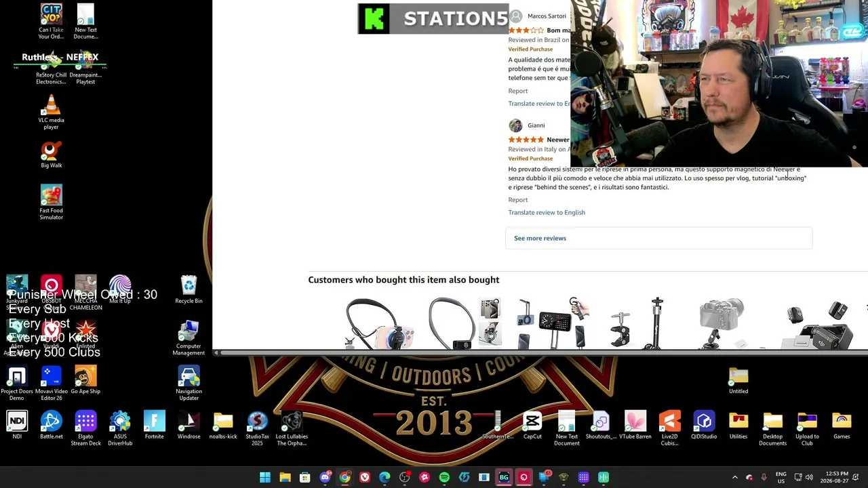868x488 pixels.
Task: Open the Upload to Club folder
Action: click(x=807, y=428)
